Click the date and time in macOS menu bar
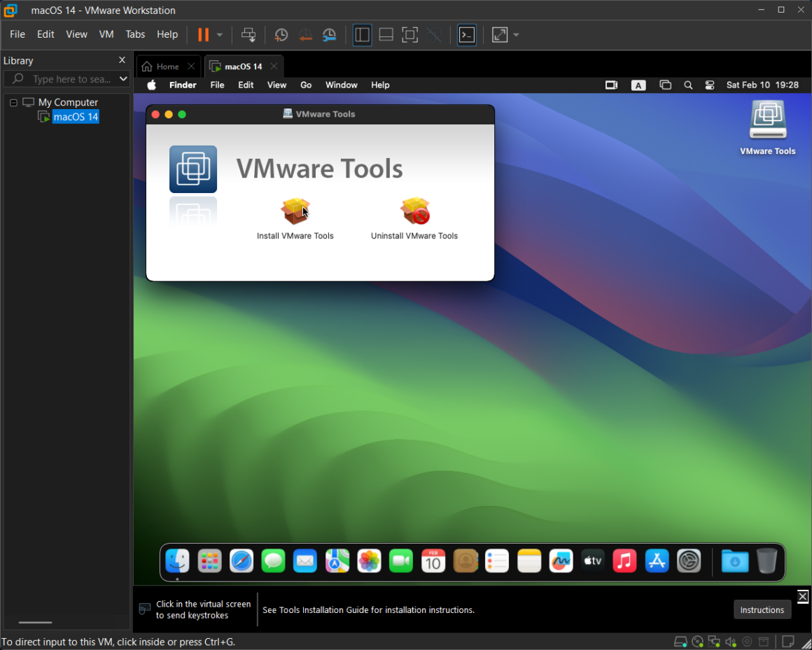 pos(762,85)
